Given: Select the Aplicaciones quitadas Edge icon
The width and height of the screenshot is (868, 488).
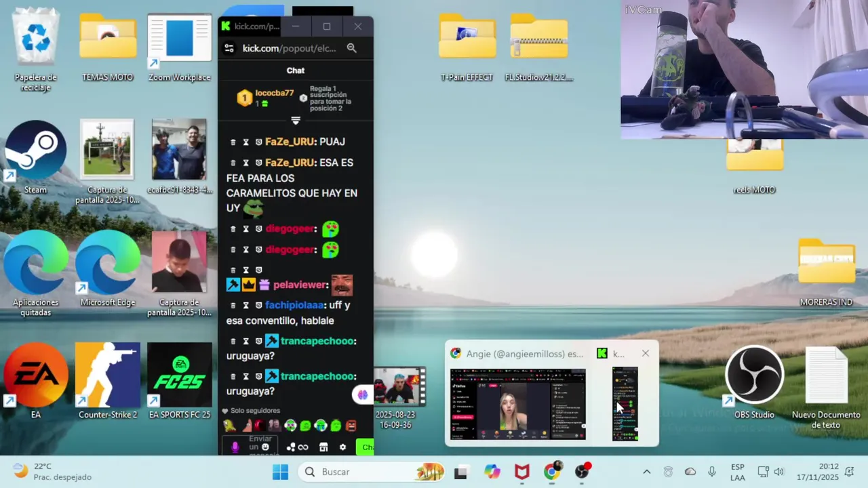Looking at the screenshot, I should pos(35,274).
